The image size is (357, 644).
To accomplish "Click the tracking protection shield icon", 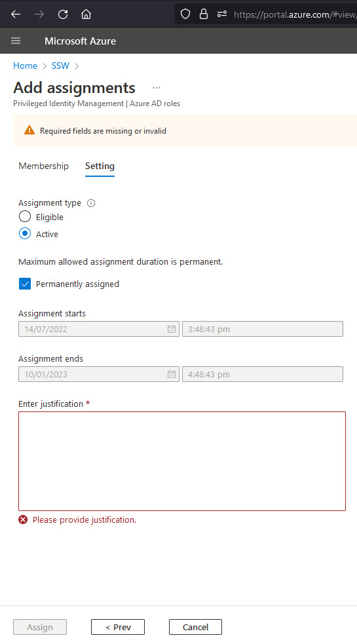I will coord(185,14).
